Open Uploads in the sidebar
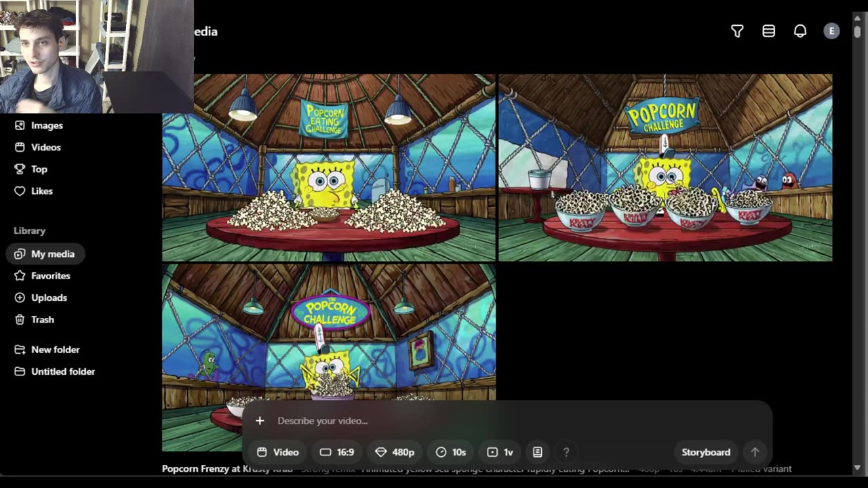Image resolution: width=868 pixels, height=488 pixels. click(49, 298)
